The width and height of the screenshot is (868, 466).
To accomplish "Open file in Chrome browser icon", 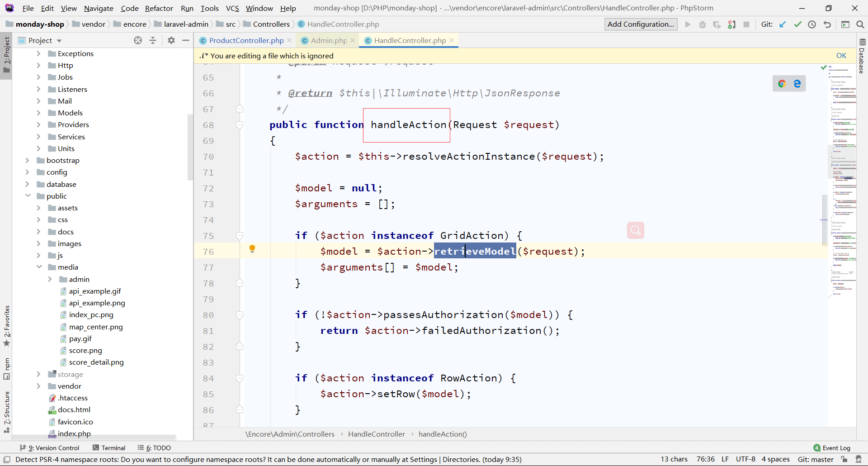I will pos(782,84).
